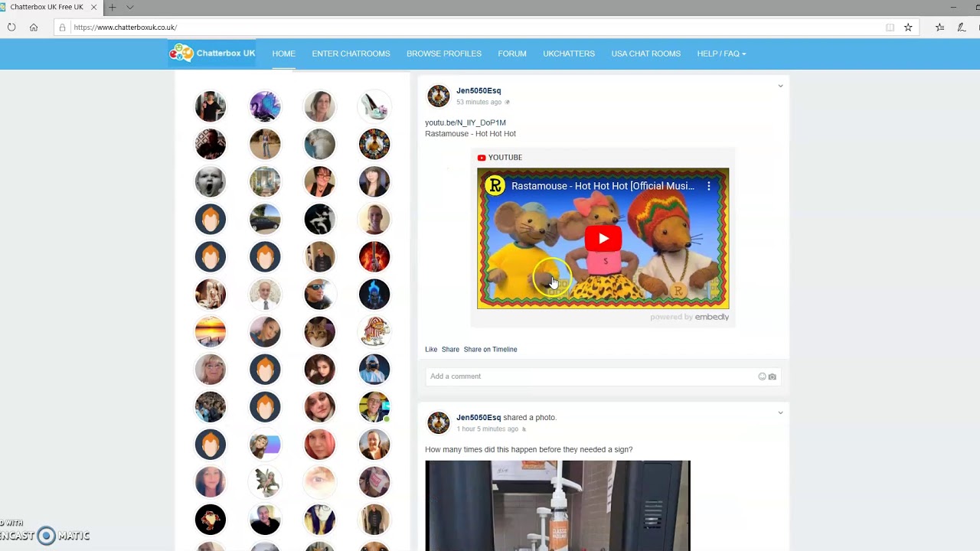The height and width of the screenshot is (551, 980).
Task: Open the add notes pen tool
Action: (962, 28)
